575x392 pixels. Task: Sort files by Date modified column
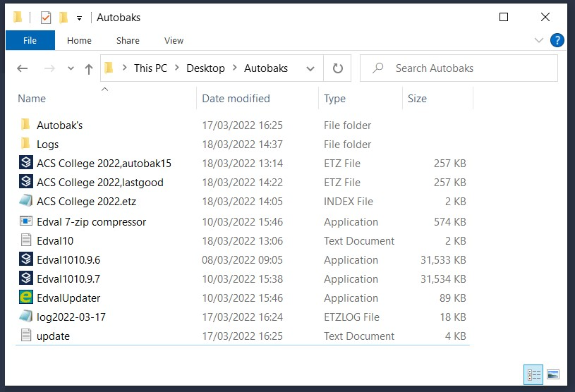tap(236, 99)
